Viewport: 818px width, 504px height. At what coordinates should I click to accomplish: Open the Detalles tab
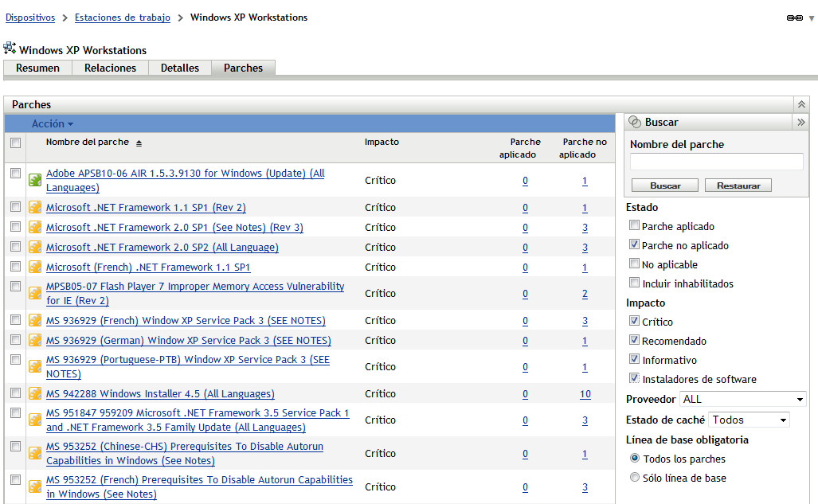(x=179, y=68)
